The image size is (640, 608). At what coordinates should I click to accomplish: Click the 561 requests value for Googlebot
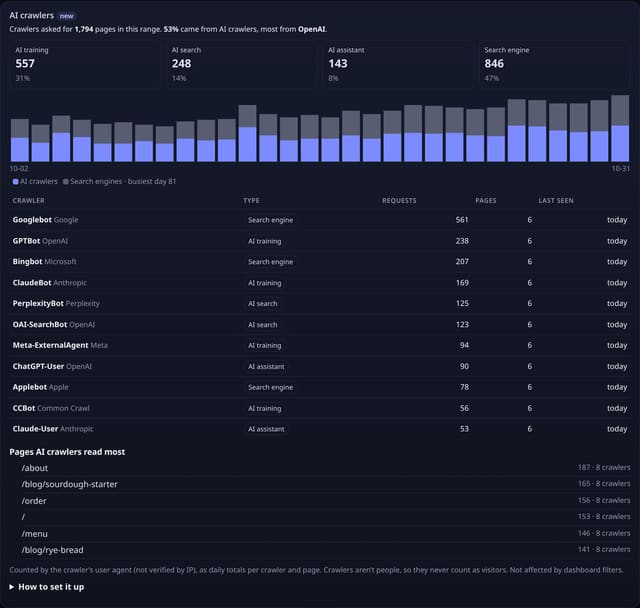pyautogui.click(x=462, y=220)
